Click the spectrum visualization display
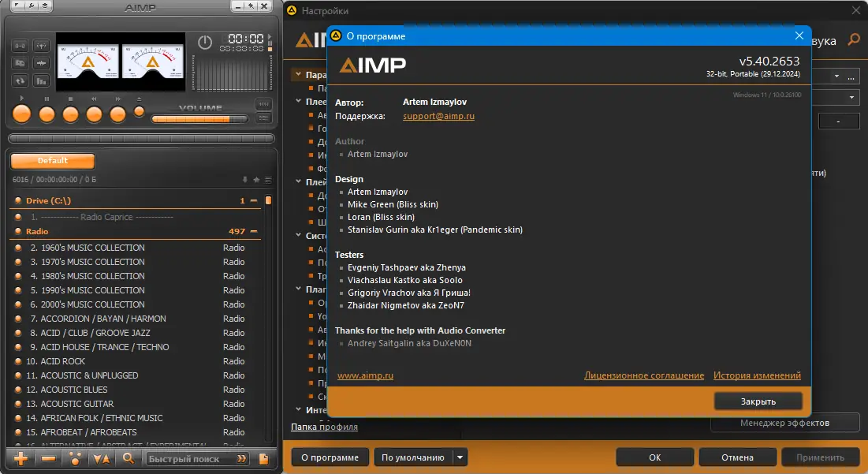868x474 pixels. [x=233, y=72]
